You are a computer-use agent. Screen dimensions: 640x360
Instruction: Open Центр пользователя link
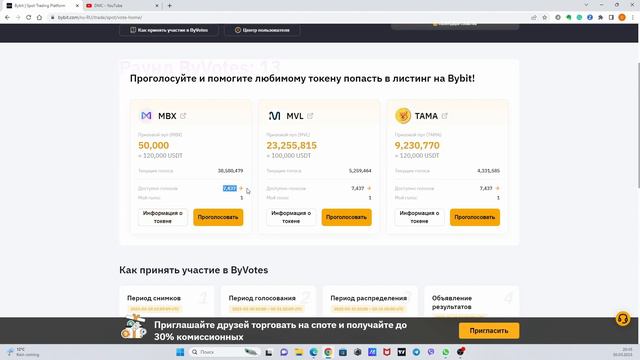tap(262, 30)
